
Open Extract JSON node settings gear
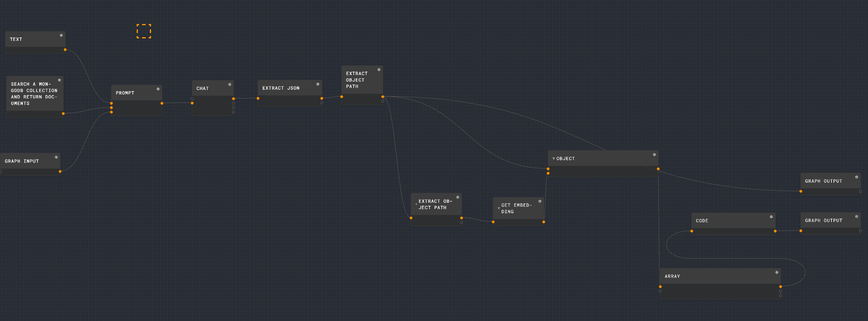pos(317,84)
